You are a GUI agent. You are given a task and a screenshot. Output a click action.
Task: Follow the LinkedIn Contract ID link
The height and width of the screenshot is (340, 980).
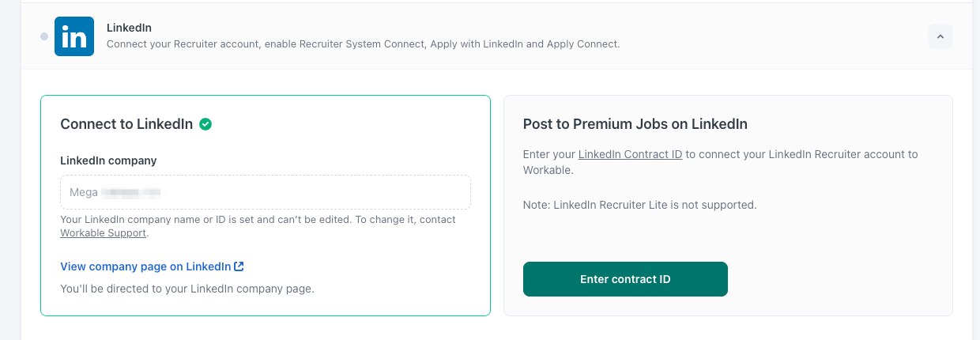630,154
